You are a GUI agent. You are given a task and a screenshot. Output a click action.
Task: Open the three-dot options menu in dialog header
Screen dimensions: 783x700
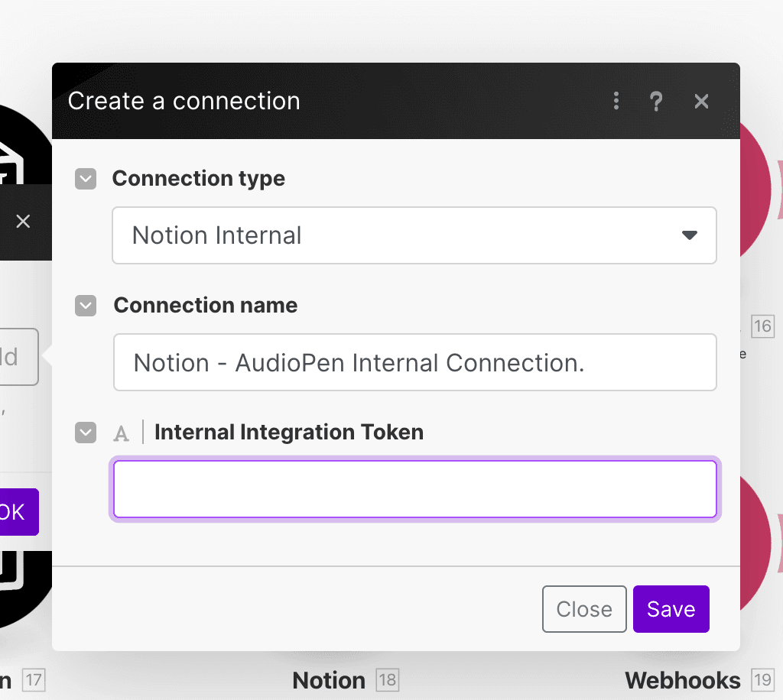616,101
